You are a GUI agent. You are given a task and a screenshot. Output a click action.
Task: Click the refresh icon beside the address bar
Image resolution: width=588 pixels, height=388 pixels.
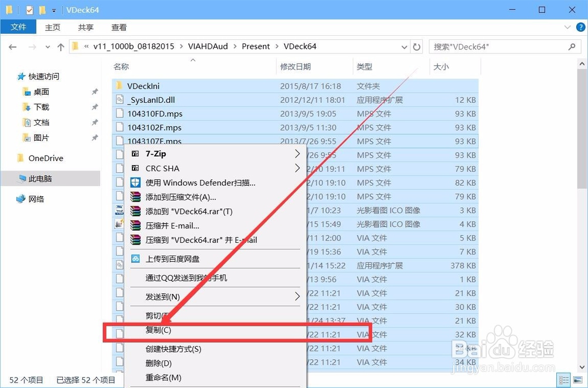[416, 46]
